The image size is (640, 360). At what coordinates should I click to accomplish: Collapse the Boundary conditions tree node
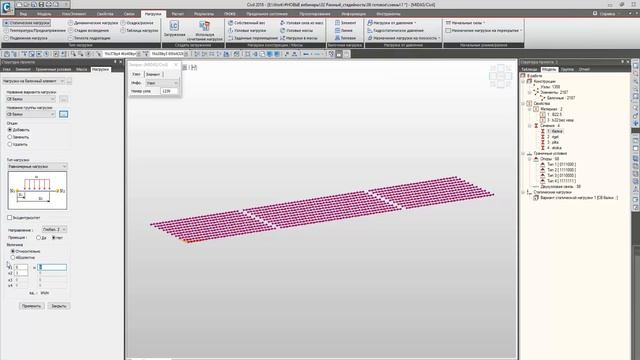coord(523,153)
